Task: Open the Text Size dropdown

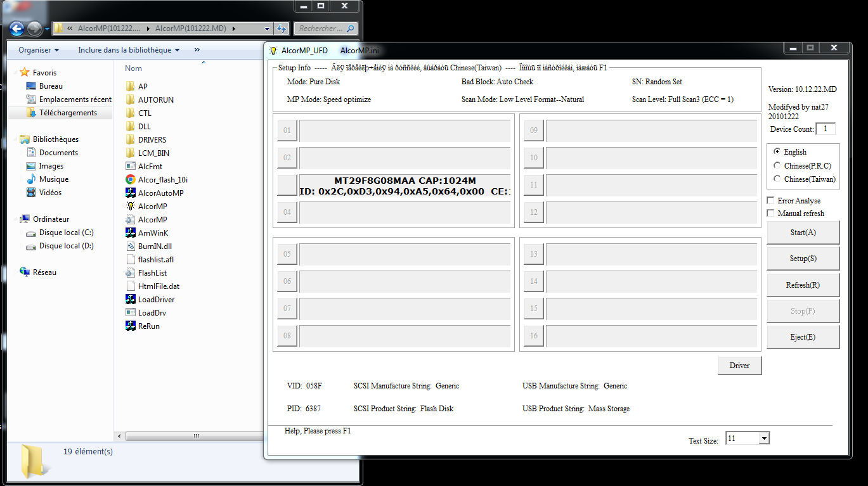Action: click(764, 438)
